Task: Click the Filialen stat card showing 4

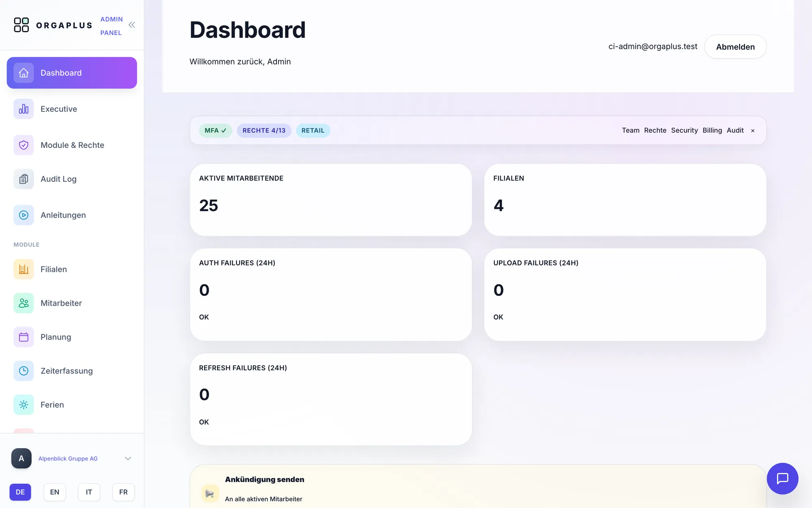Action: click(625, 200)
